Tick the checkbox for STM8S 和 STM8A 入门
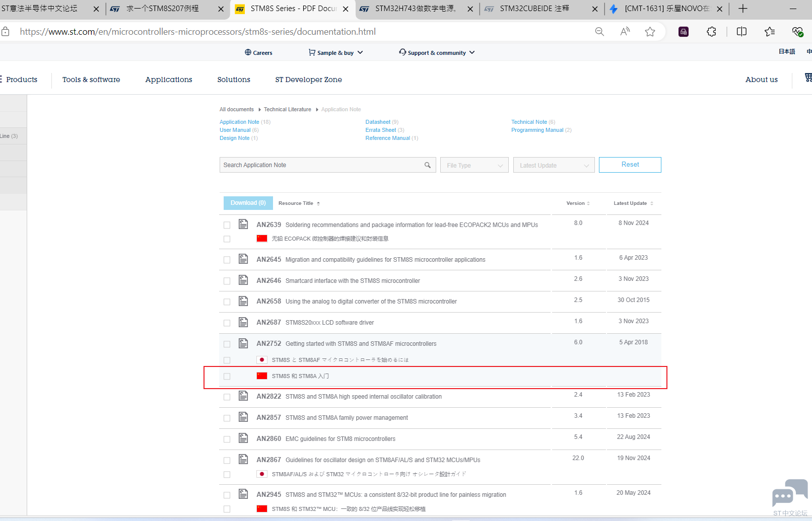Image resolution: width=812 pixels, height=521 pixels. tap(227, 377)
